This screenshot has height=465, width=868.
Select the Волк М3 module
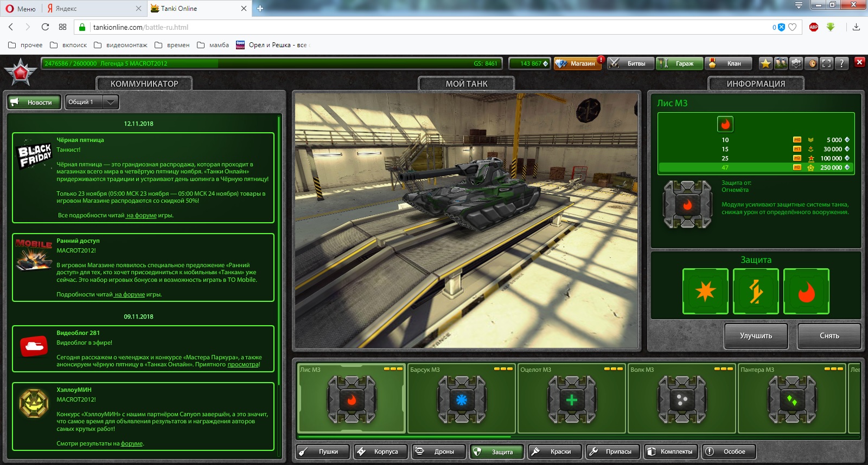tap(682, 398)
